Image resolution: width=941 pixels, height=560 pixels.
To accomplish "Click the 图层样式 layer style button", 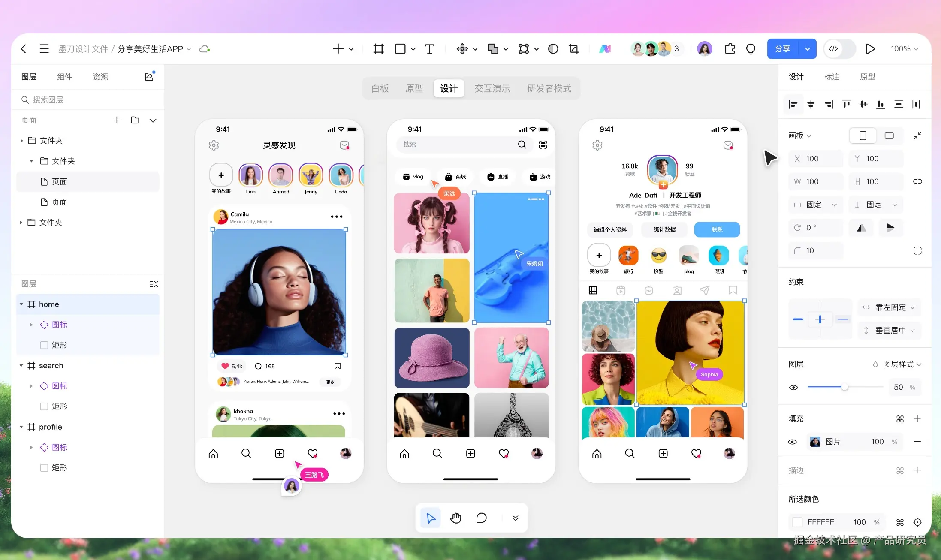I will (x=898, y=364).
